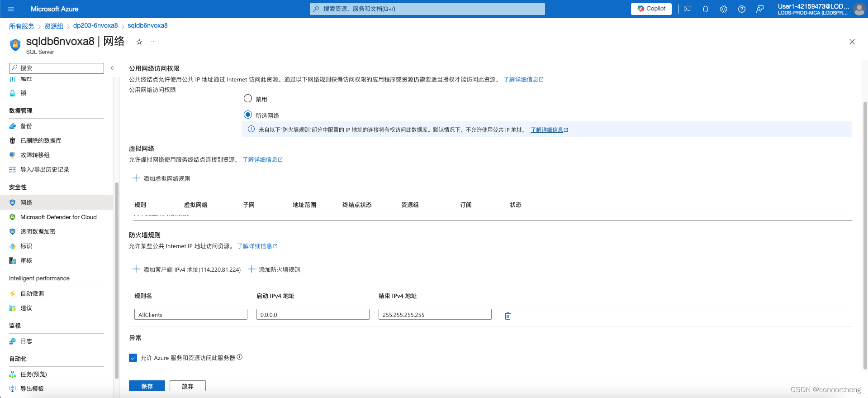Screen dimensions: 868x398
Task: Click the AllClients rule name field
Action: click(191, 314)
